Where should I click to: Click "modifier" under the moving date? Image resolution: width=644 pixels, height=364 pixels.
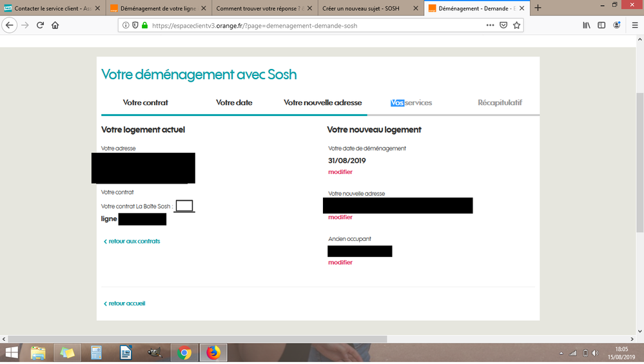point(340,172)
